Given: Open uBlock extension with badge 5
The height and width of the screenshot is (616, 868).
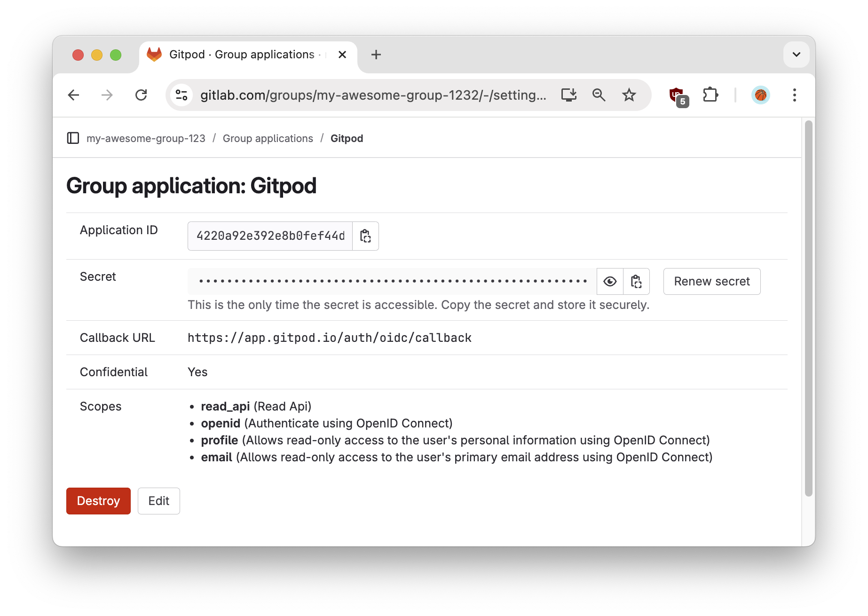Looking at the screenshot, I should tap(679, 96).
